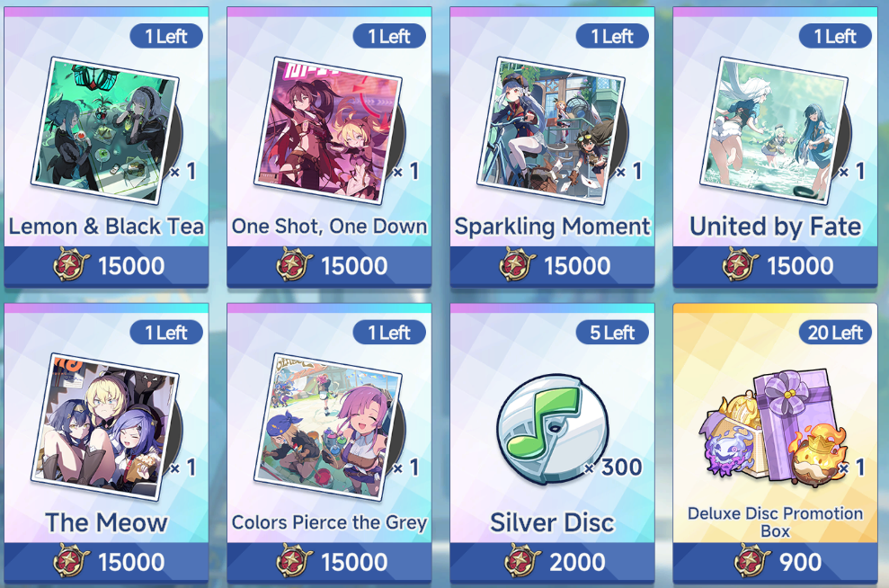889x588 pixels.
Task: Click the currency medal icon beside 2000
Action: pyautogui.click(x=522, y=561)
